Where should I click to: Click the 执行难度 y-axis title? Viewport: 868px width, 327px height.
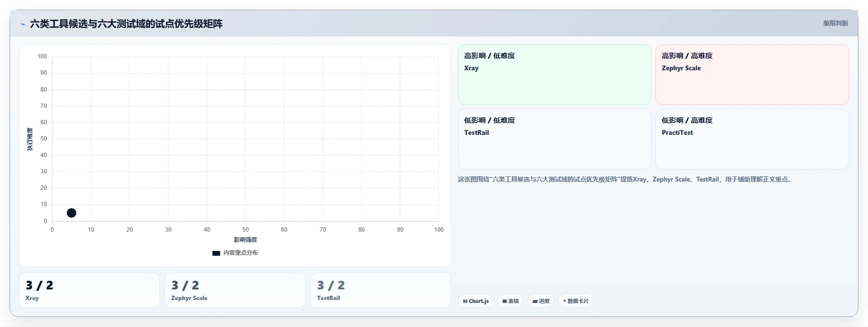point(30,139)
